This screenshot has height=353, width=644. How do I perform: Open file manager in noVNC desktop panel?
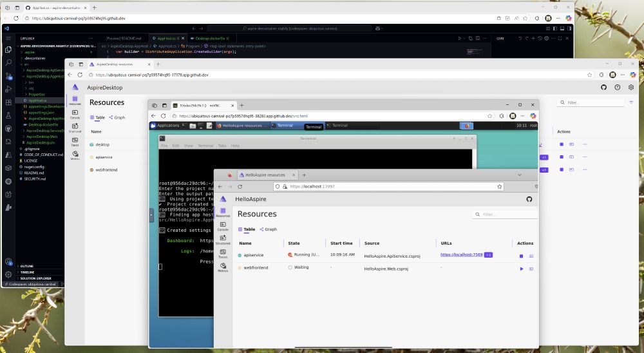coord(193,126)
